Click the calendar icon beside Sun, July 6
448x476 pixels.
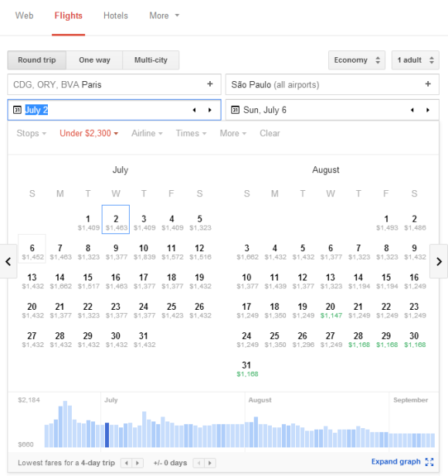[x=236, y=110]
